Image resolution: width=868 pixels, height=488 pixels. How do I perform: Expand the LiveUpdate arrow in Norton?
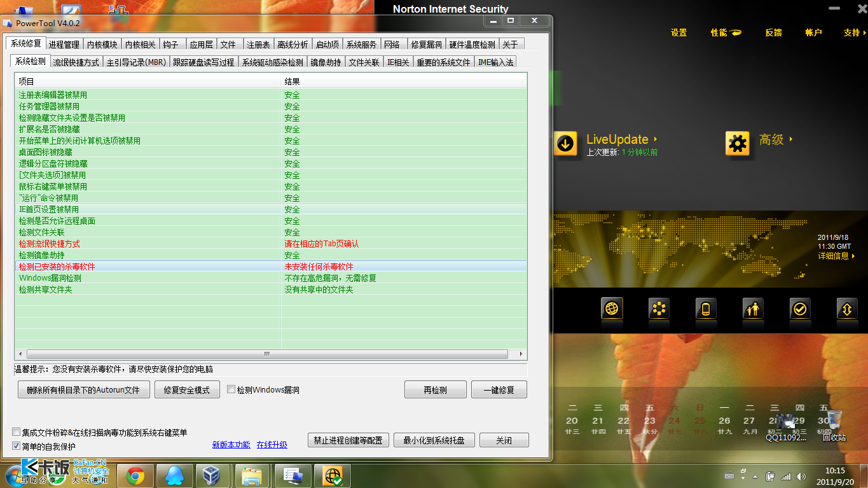(656, 139)
